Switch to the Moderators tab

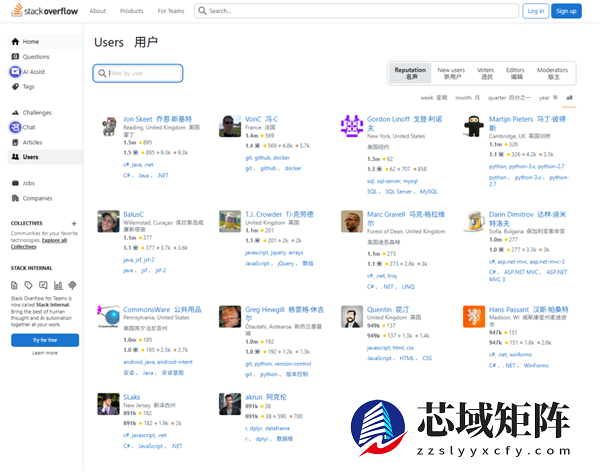552,73
